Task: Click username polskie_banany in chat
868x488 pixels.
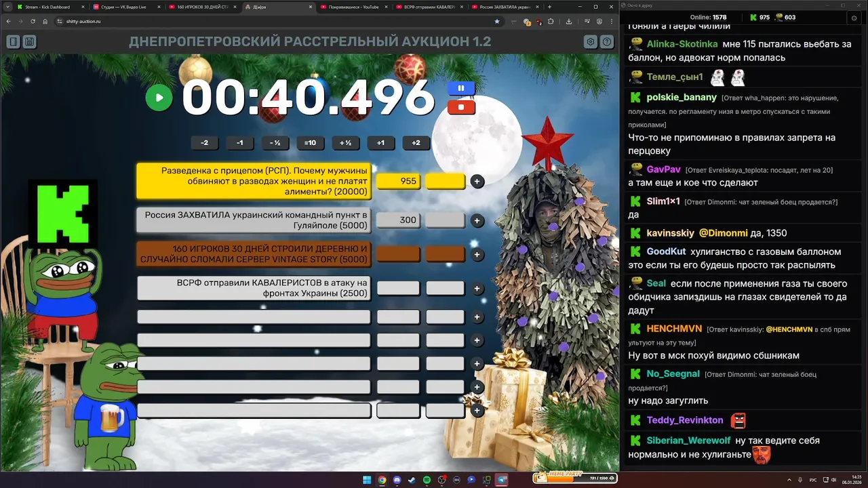Action: (x=682, y=98)
